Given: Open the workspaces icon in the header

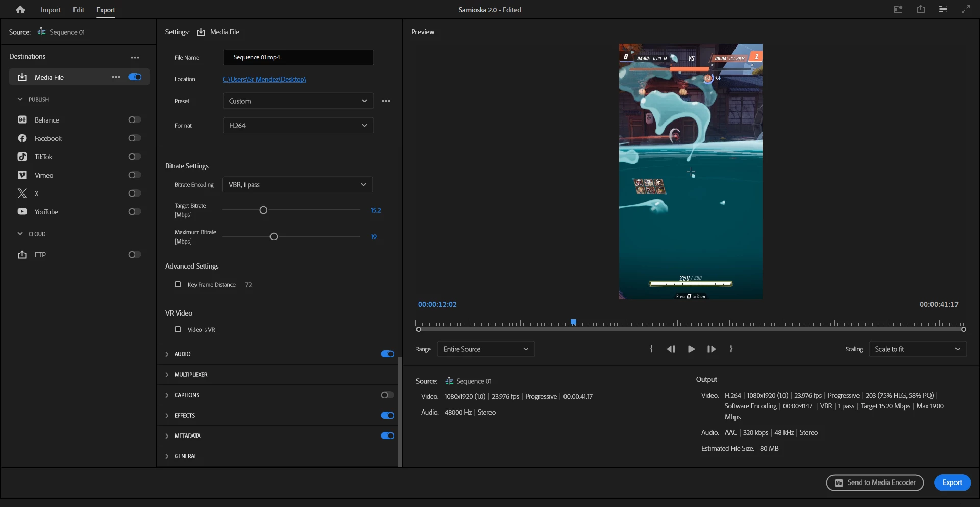Looking at the screenshot, I should click(898, 9).
